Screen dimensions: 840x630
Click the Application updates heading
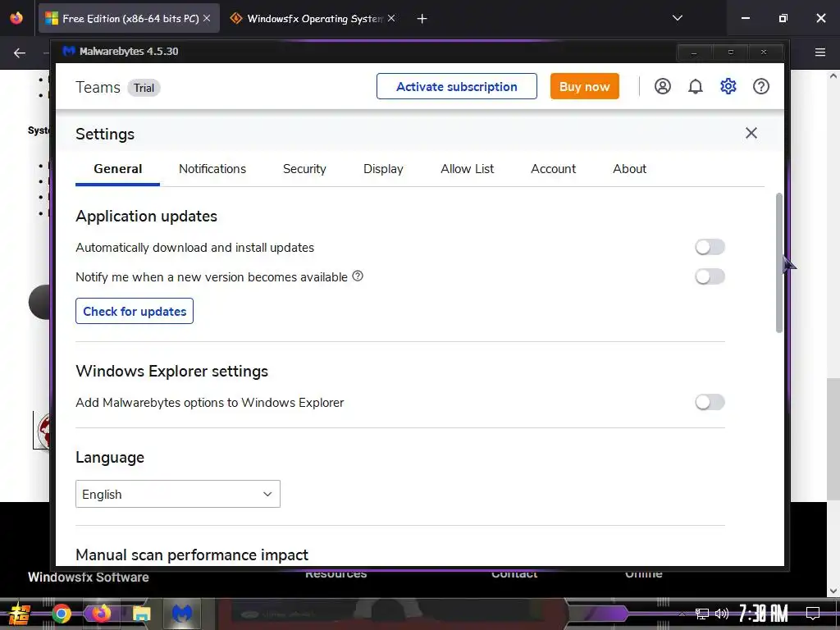point(146,216)
